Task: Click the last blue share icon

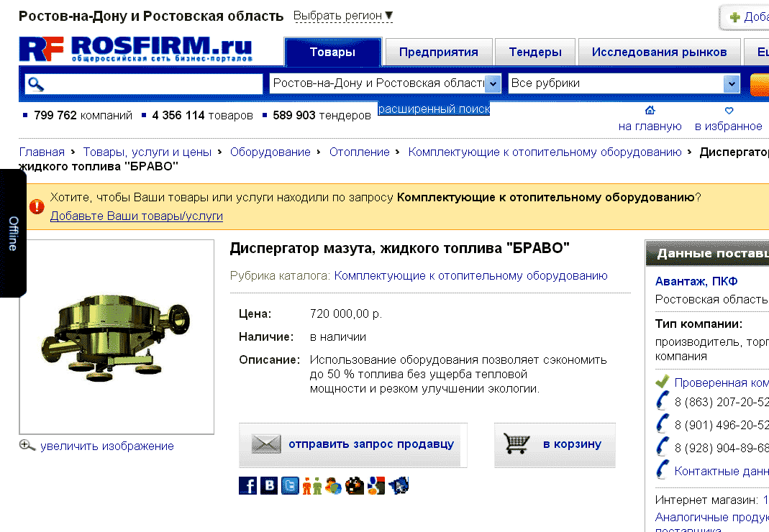Action: point(399,485)
